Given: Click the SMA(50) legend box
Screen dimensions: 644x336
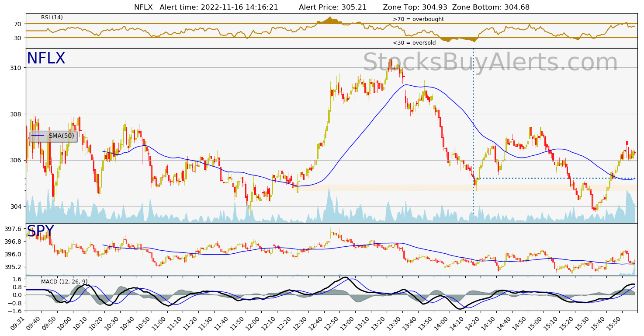Looking at the screenshot, I should 53,136.
